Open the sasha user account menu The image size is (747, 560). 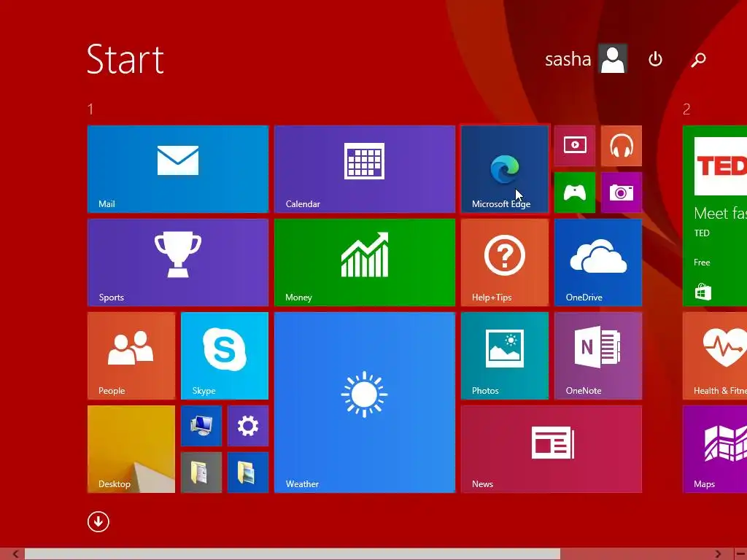[x=586, y=59]
